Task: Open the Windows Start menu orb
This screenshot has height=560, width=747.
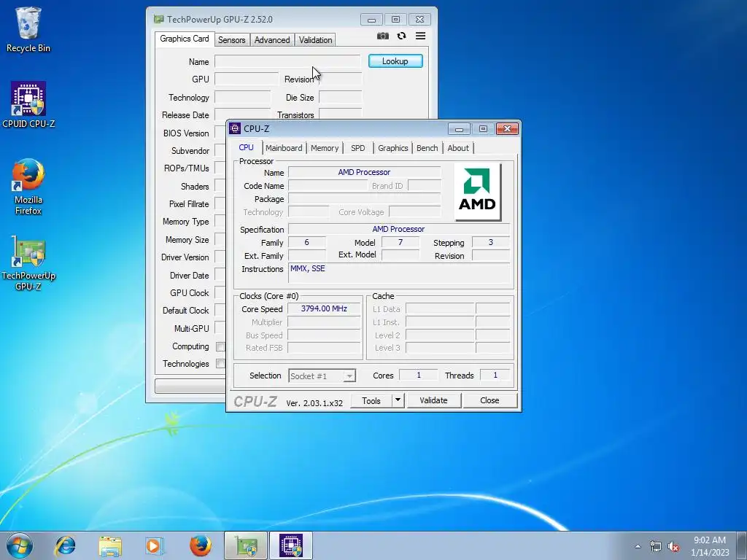Action: click(x=20, y=545)
